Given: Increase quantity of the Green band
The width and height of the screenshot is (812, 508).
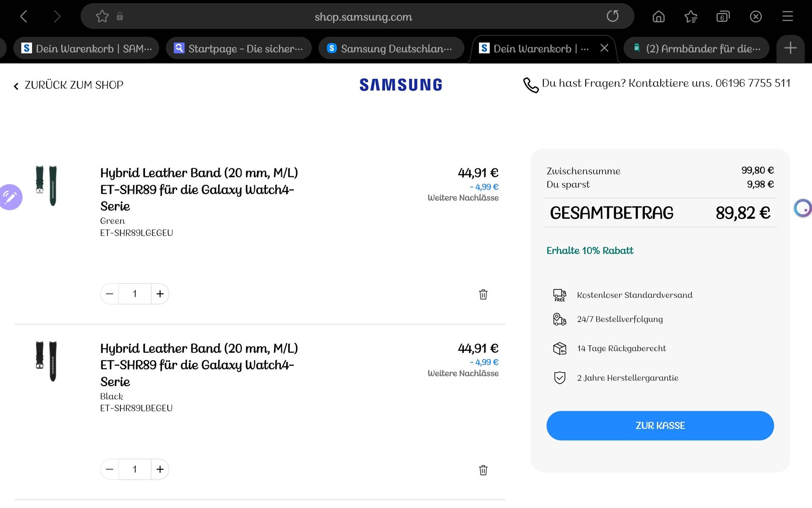Looking at the screenshot, I should point(160,294).
